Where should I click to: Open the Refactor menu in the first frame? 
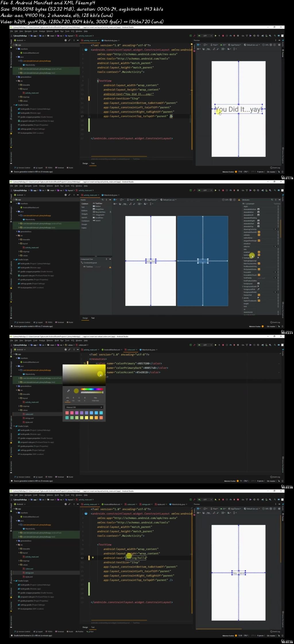(50, 31)
